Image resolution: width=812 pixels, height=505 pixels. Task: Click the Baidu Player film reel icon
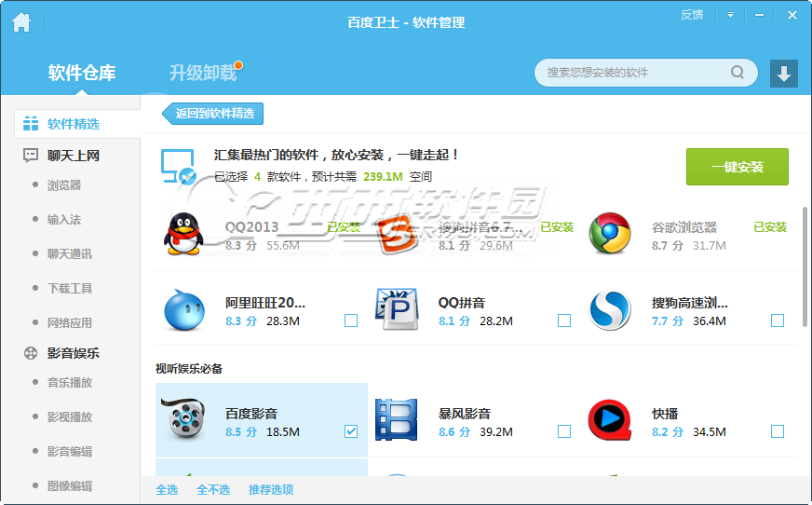pos(183,418)
